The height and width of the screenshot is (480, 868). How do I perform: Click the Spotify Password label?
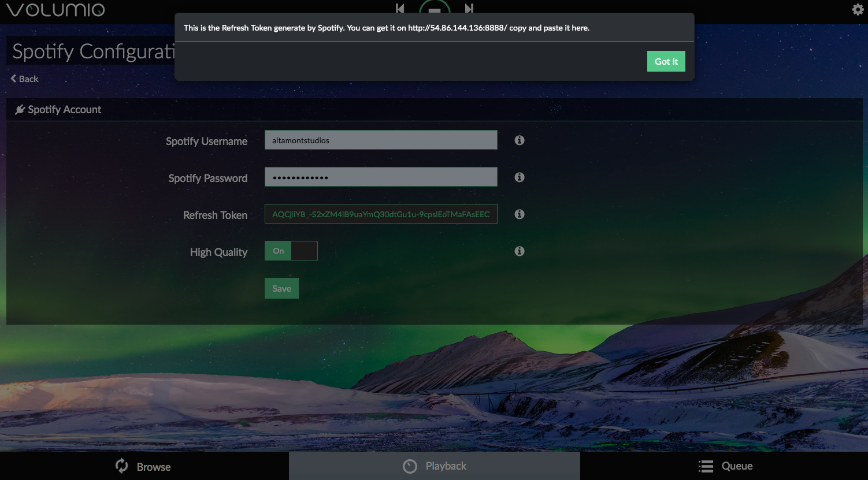pos(207,178)
